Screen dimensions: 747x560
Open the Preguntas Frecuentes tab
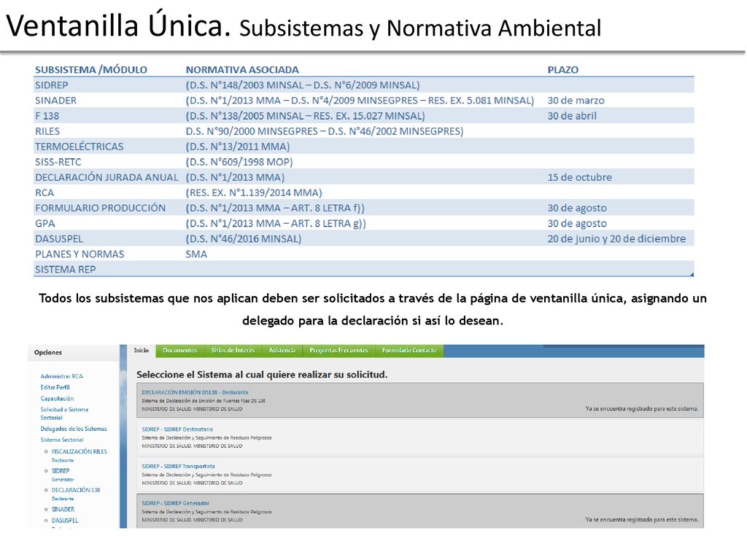point(338,351)
